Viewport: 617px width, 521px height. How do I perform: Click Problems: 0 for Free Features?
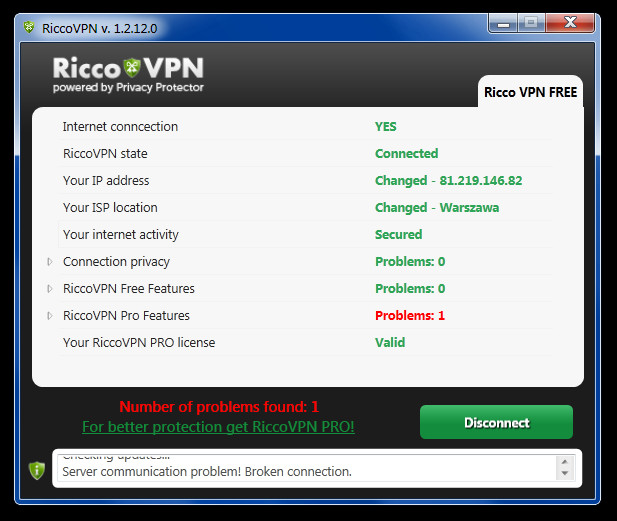[x=410, y=289]
